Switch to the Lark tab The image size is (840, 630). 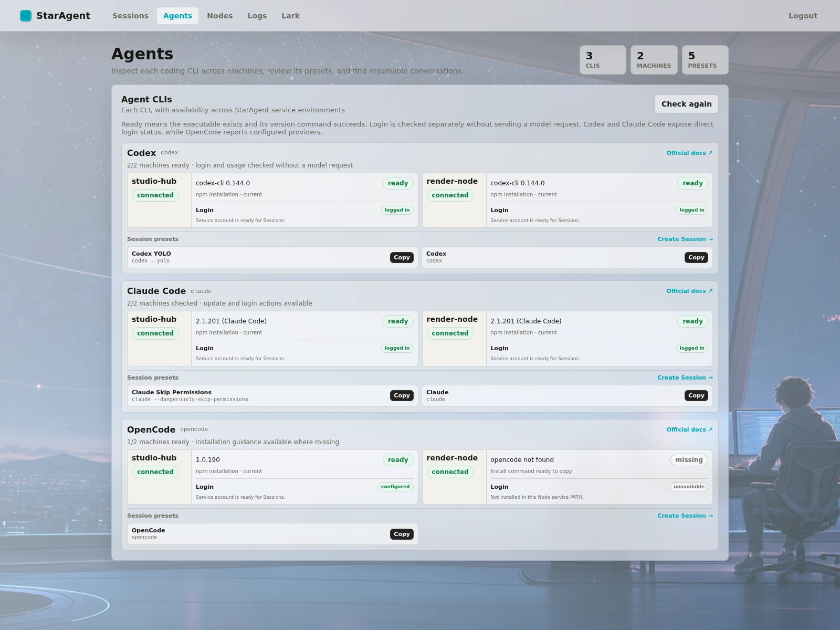290,16
